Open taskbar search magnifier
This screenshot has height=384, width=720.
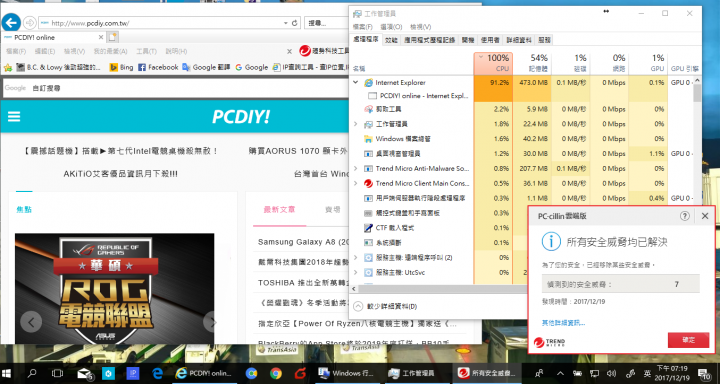pyautogui.click(x=32, y=373)
